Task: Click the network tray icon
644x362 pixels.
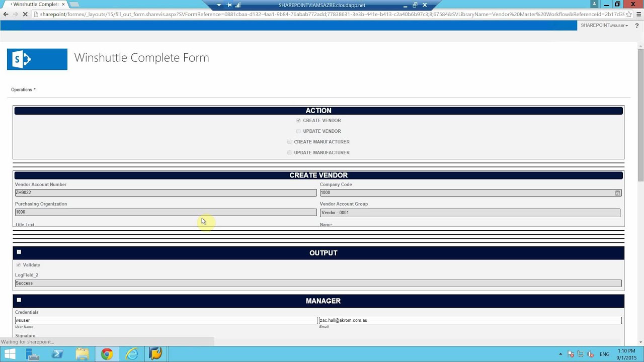Action: 581,354
